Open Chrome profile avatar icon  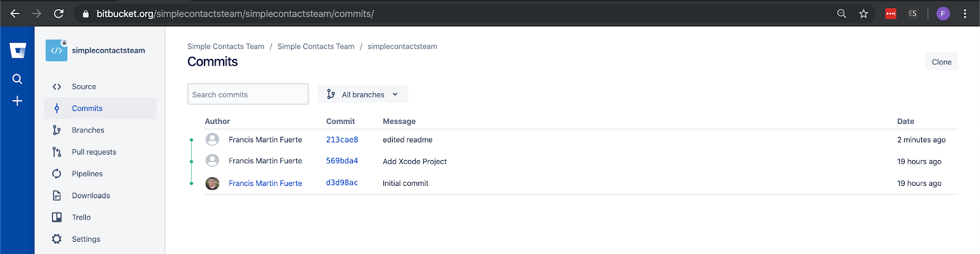tap(943, 13)
